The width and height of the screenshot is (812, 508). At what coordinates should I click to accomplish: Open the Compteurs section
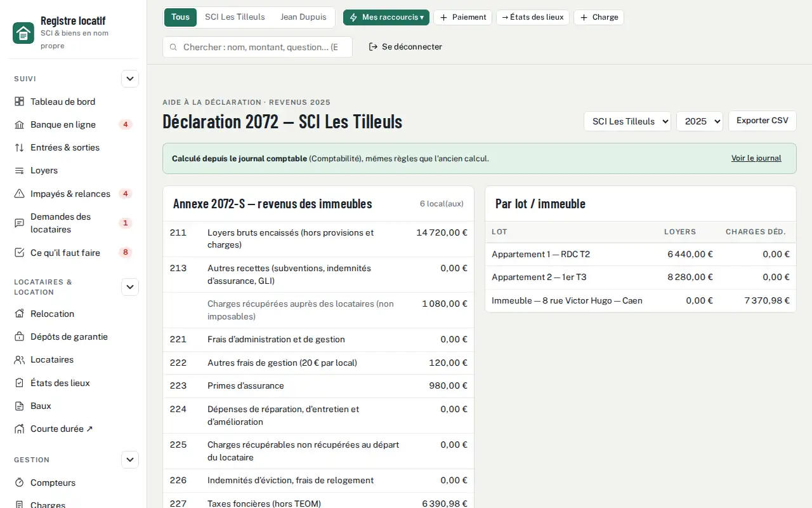click(73, 483)
